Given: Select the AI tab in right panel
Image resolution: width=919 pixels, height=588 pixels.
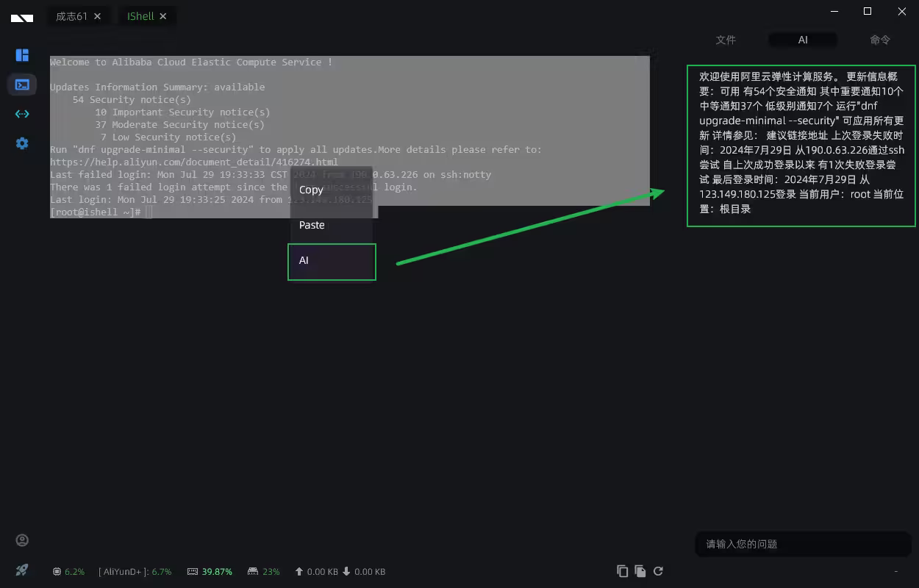Looking at the screenshot, I should tap(803, 40).
